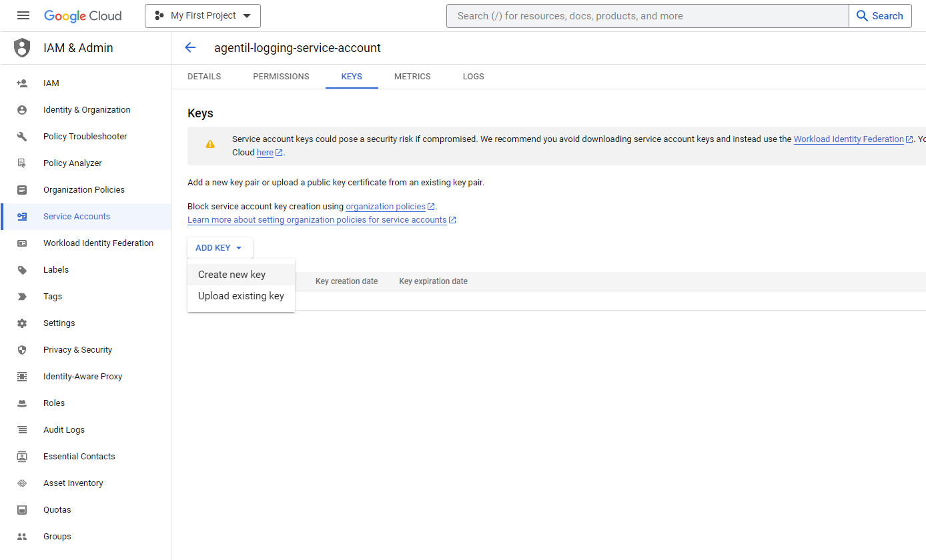
Task: Open the Workload Identity Federation link in warning
Action: pyautogui.click(x=848, y=139)
